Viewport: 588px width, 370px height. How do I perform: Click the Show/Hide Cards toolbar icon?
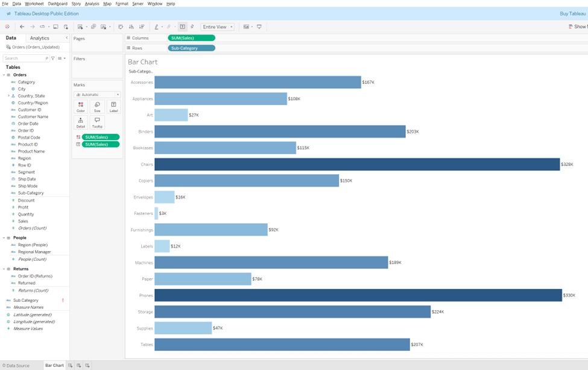246,27
